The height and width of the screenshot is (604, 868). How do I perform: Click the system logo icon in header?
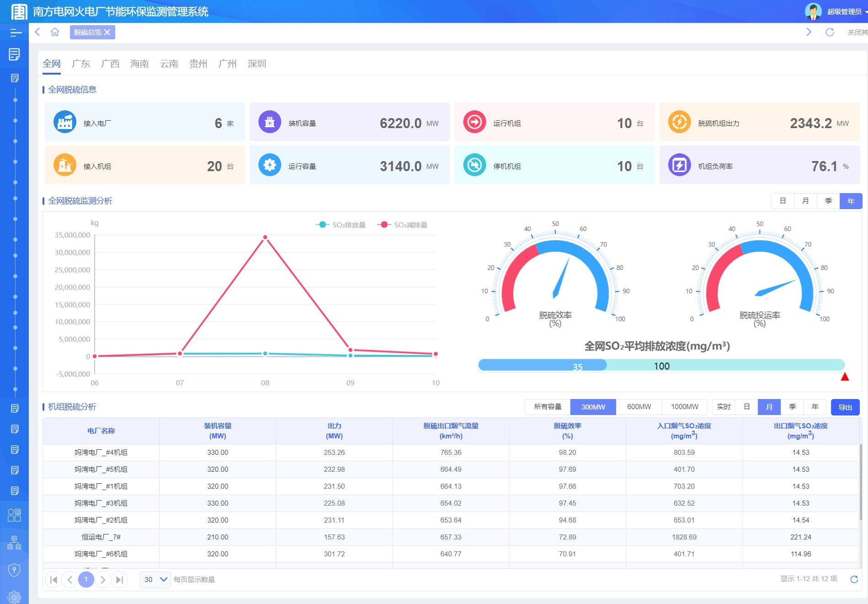pos(19,11)
